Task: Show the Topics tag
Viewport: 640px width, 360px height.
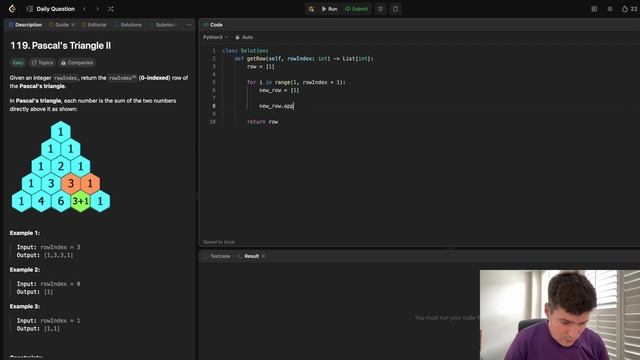Action: click(42, 63)
